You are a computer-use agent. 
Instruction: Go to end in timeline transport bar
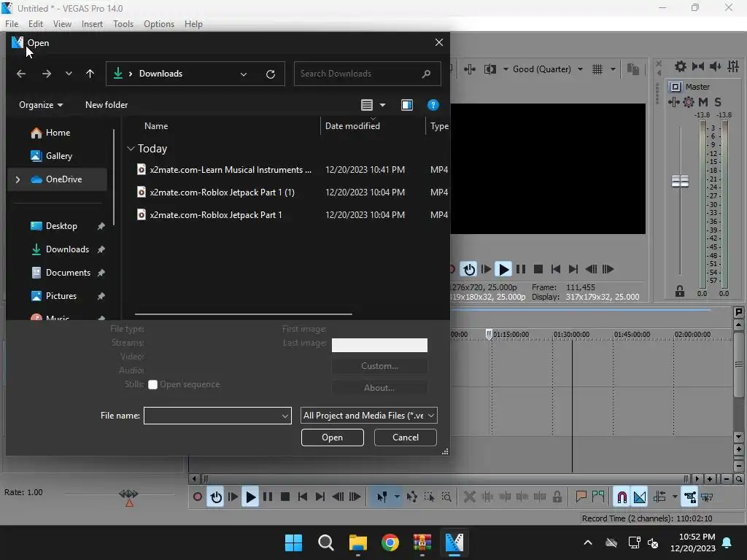pos(320,497)
